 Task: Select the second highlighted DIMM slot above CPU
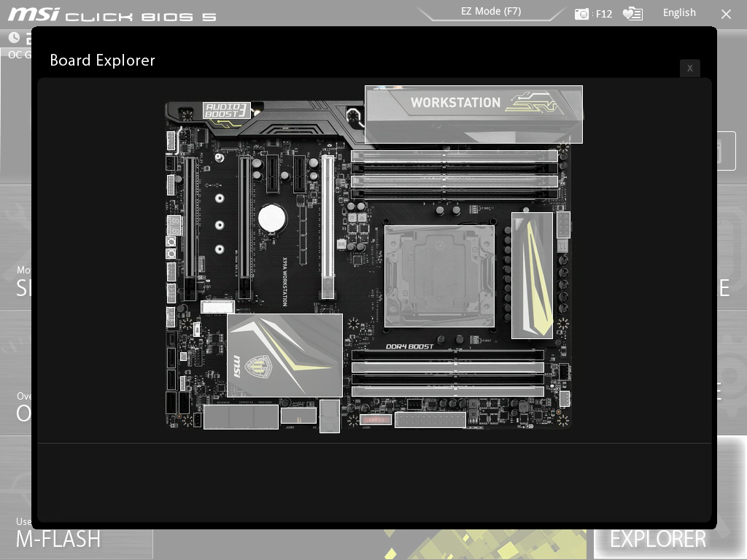click(454, 182)
